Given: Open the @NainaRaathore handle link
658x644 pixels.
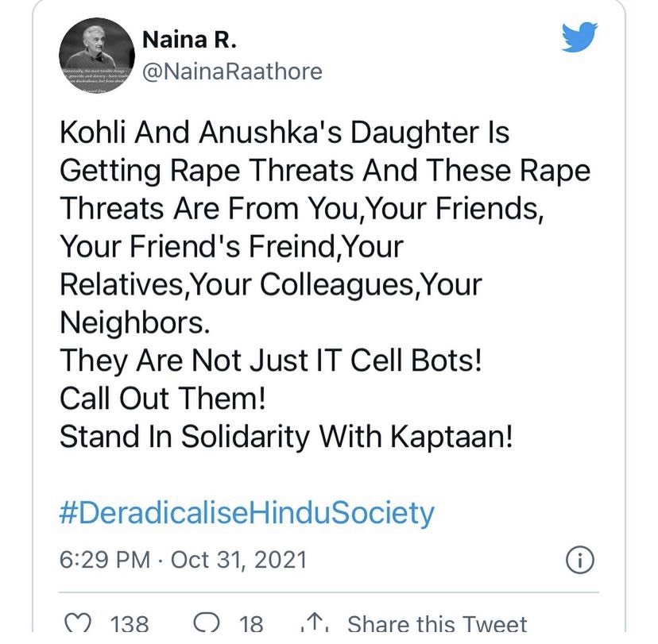Looking at the screenshot, I should (x=231, y=72).
